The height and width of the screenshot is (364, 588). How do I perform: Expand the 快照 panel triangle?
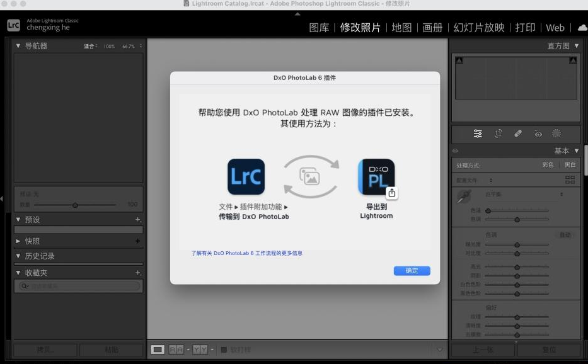click(x=18, y=241)
